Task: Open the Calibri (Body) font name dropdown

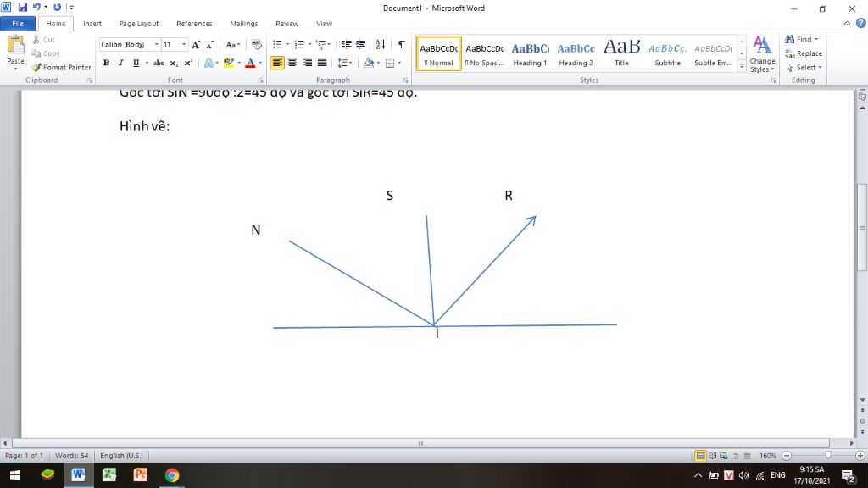Action: point(157,44)
